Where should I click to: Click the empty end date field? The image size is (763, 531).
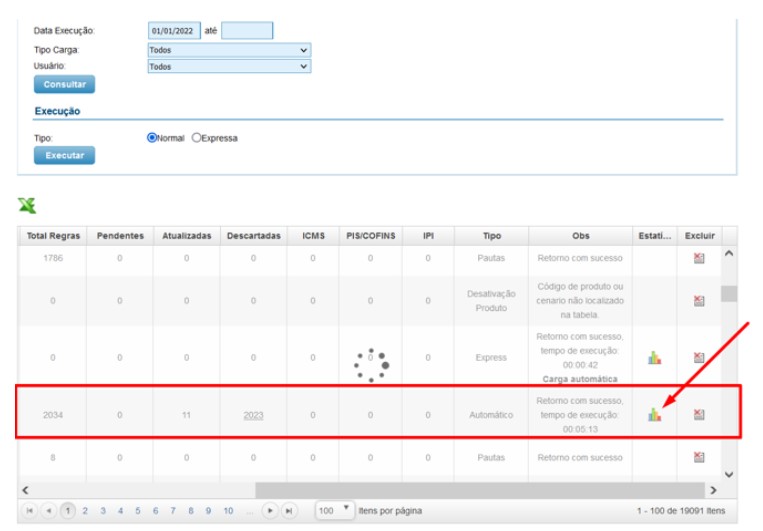(x=247, y=31)
